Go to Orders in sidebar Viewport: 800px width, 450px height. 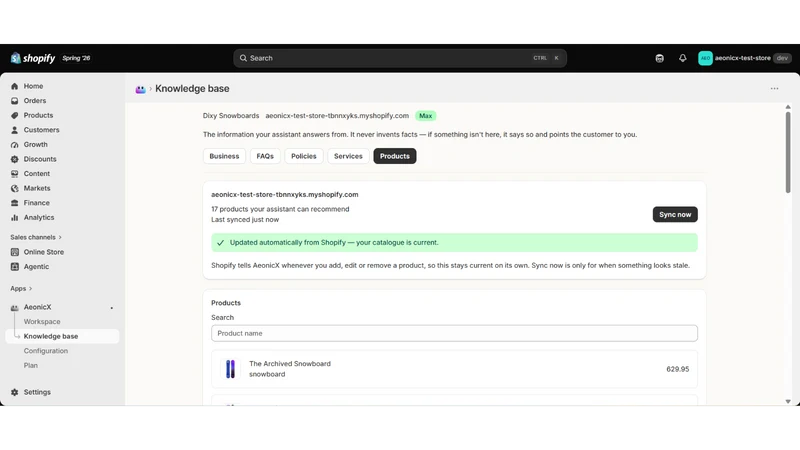[35, 101]
